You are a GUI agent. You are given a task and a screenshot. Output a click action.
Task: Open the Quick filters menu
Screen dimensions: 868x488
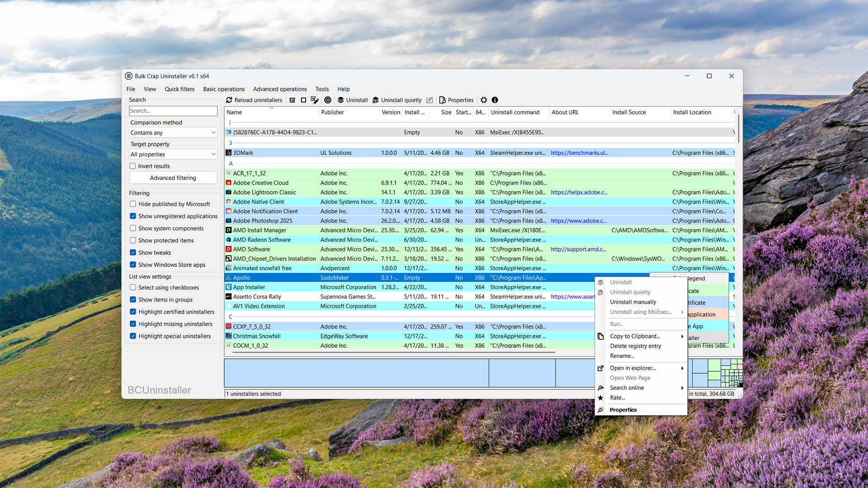click(179, 89)
